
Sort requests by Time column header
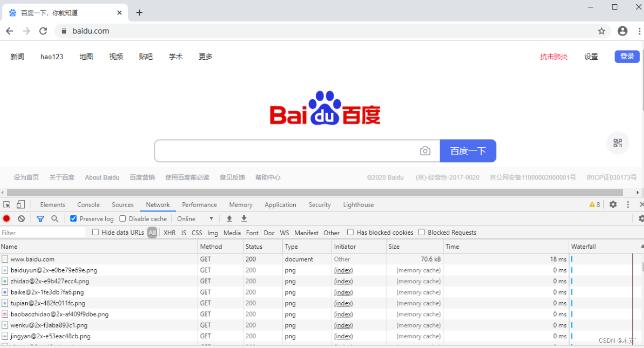coord(506,246)
